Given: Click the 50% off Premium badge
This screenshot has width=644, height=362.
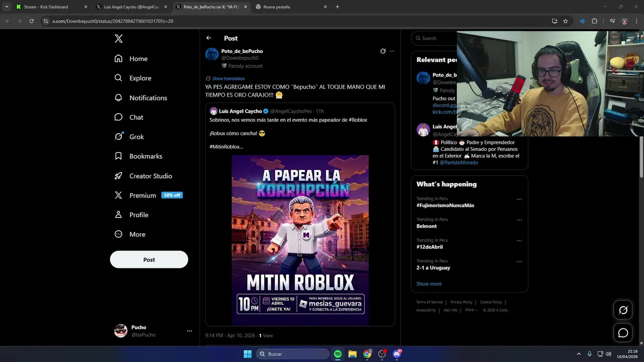Looking at the screenshot, I should click(x=172, y=195).
